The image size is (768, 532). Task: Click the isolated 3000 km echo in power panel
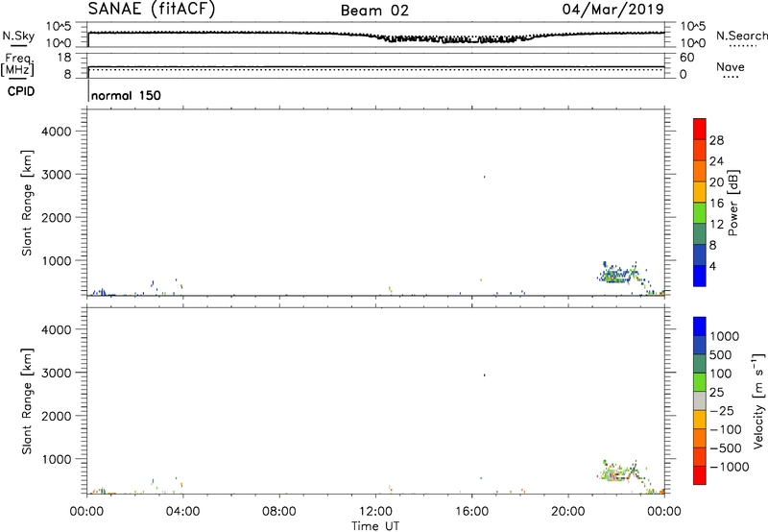(x=485, y=177)
